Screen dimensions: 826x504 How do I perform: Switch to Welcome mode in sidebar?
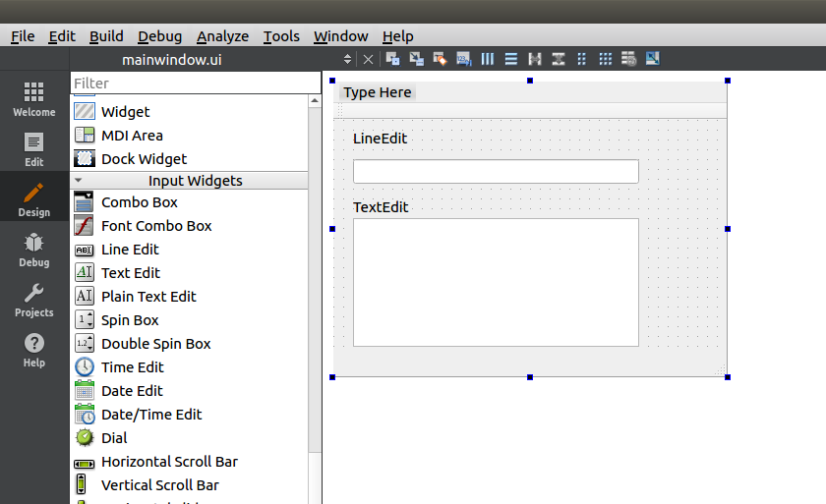[x=34, y=100]
